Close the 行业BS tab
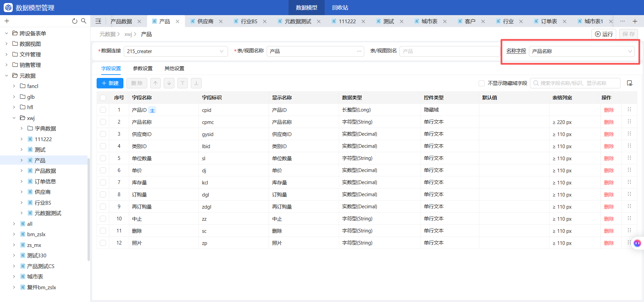The height and width of the screenshot is (302, 644). pos(265,21)
